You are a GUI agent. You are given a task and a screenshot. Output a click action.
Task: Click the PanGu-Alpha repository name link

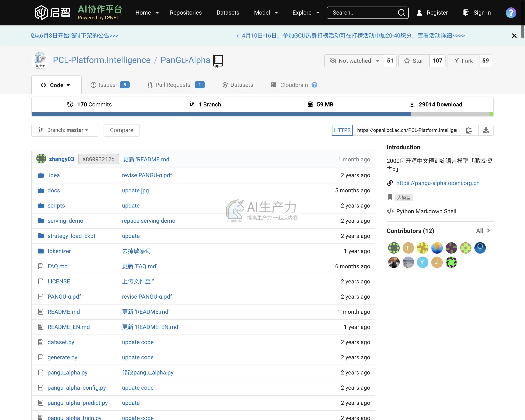pos(185,60)
